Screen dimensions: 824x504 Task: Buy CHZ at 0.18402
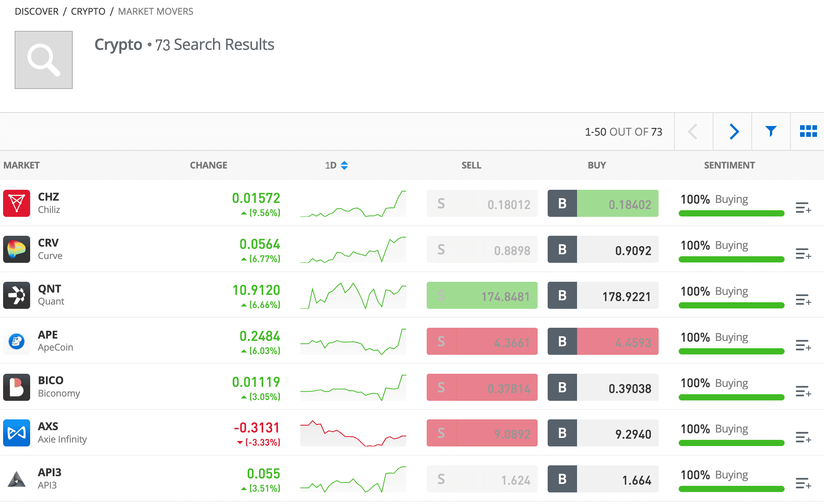point(603,203)
